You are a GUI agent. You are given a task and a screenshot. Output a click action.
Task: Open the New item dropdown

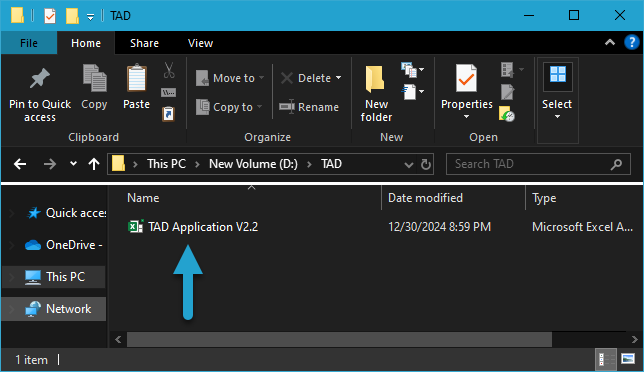pos(413,70)
